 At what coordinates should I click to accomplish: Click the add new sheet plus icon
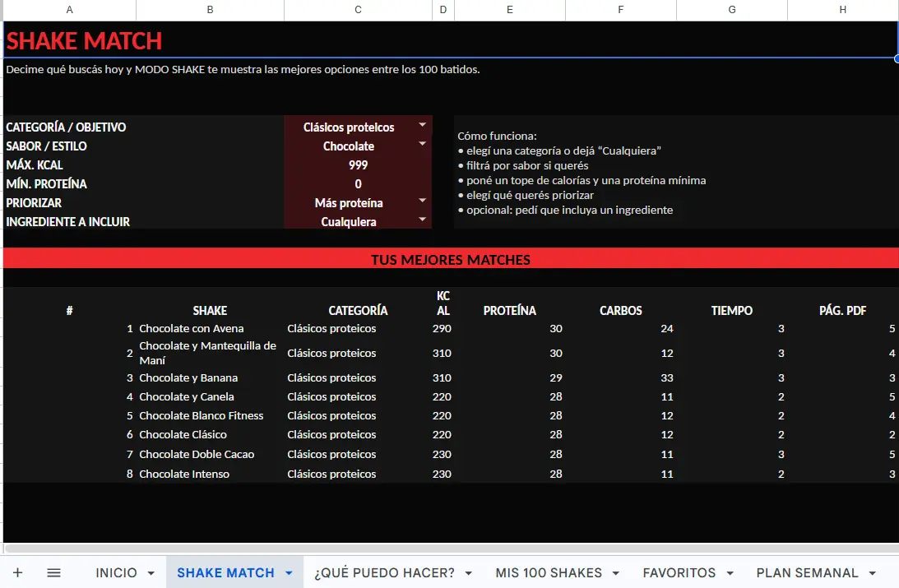[18, 572]
